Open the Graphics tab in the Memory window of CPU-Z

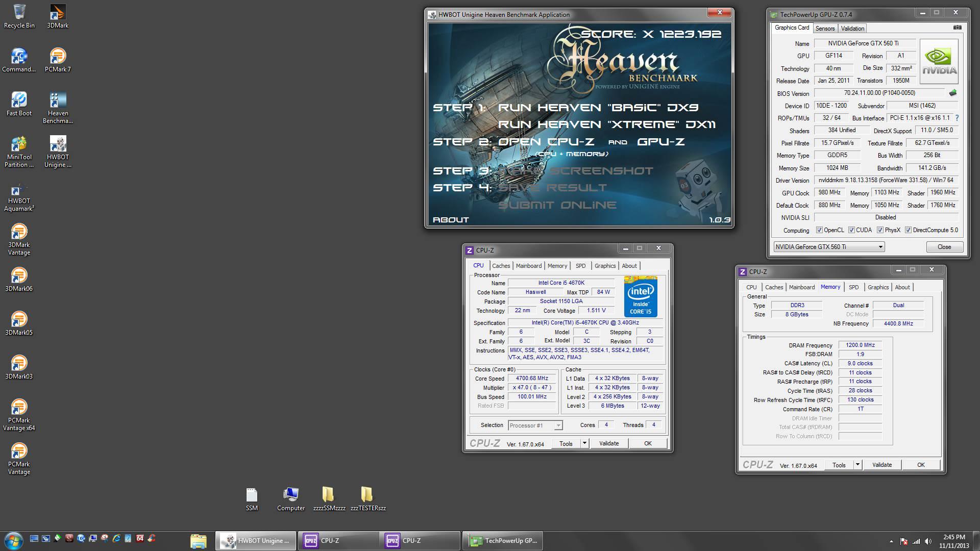click(878, 287)
